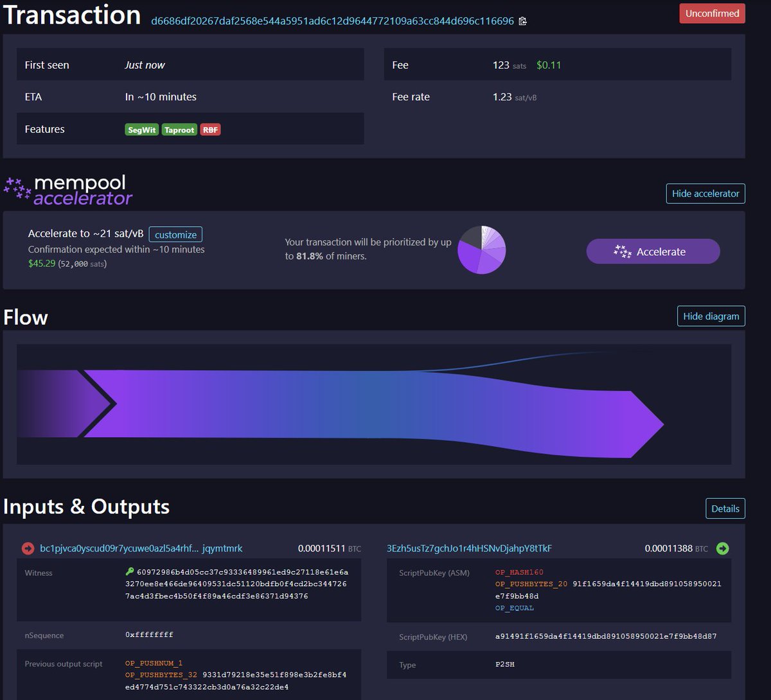Click the OP_EQUAL opcode
The width and height of the screenshot is (771, 700).
tap(515, 608)
